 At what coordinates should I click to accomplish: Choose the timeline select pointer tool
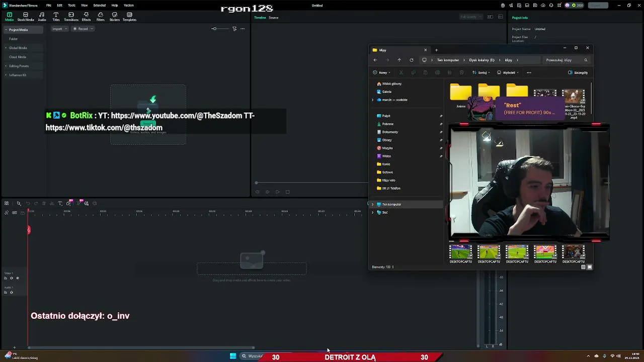19,203
